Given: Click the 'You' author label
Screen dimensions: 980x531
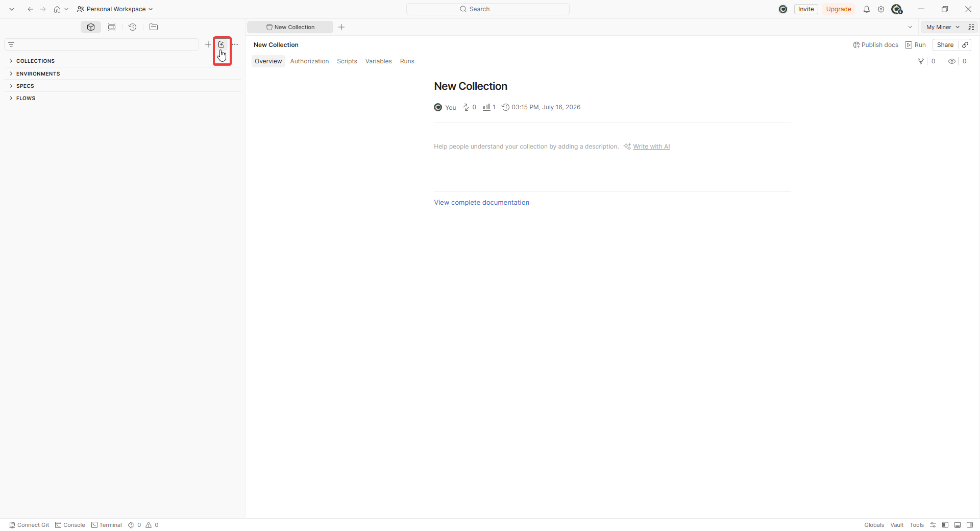Looking at the screenshot, I should [x=450, y=107].
